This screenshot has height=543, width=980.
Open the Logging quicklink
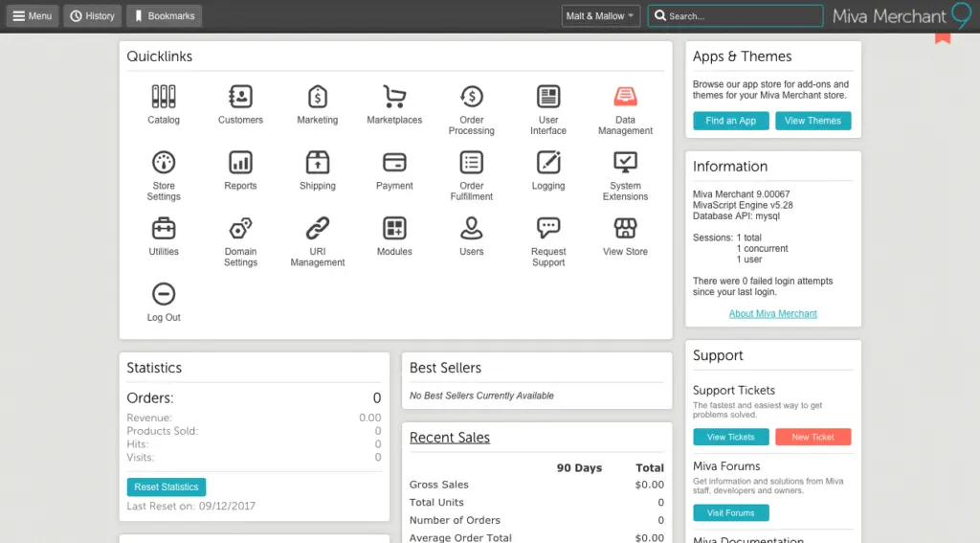548,170
